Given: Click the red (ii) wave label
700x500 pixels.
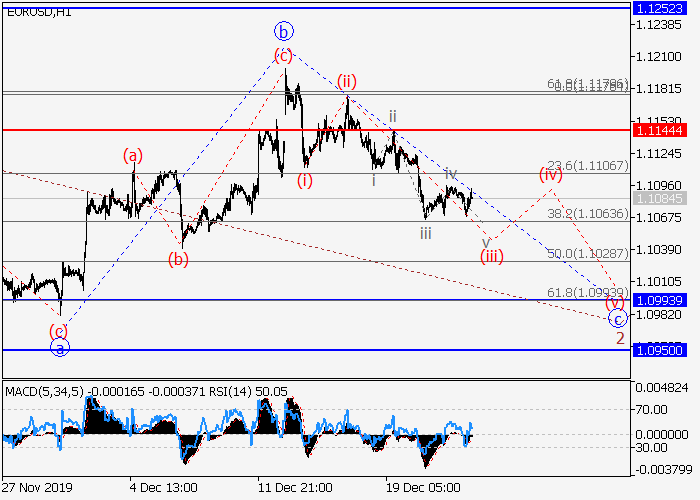Looking at the screenshot, I should point(347,81).
